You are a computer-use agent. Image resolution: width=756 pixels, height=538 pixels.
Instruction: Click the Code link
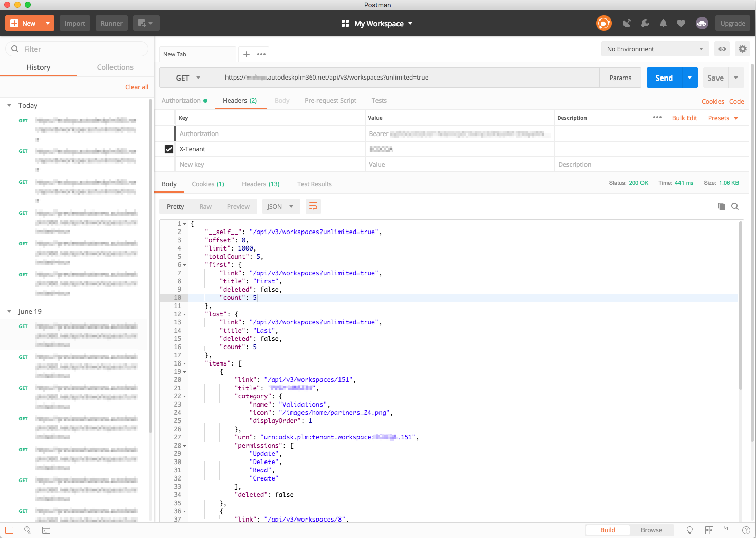[736, 102]
